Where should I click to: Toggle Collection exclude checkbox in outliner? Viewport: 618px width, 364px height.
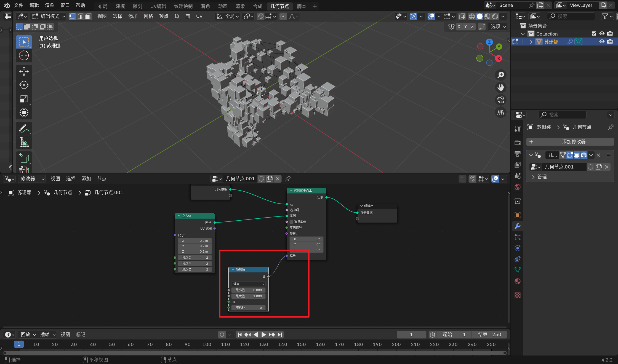tap(594, 34)
